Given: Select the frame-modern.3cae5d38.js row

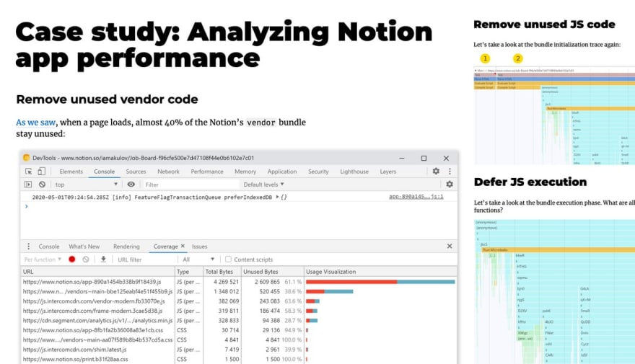Looking at the screenshot, I should click(x=239, y=311).
